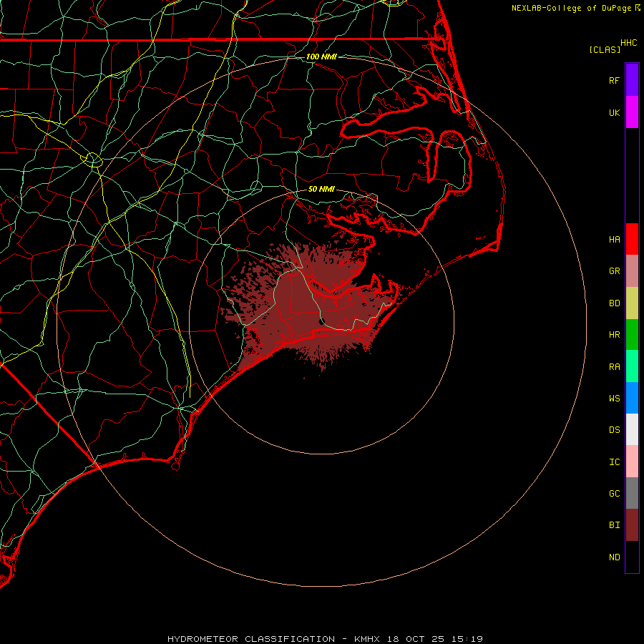
Task: Pick the RA mint green legend swatch
Action: (632, 366)
